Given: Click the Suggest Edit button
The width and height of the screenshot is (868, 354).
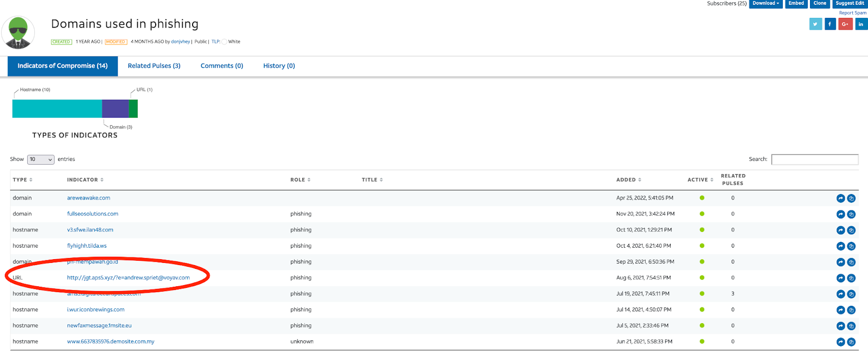Looking at the screenshot, I should pos(850,4).
